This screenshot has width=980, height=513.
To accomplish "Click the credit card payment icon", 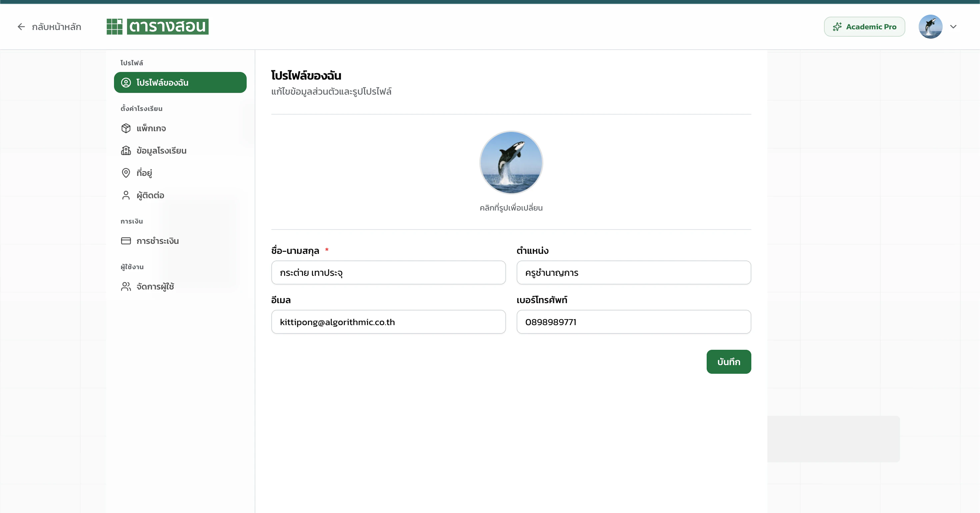I will click(126, 241).
